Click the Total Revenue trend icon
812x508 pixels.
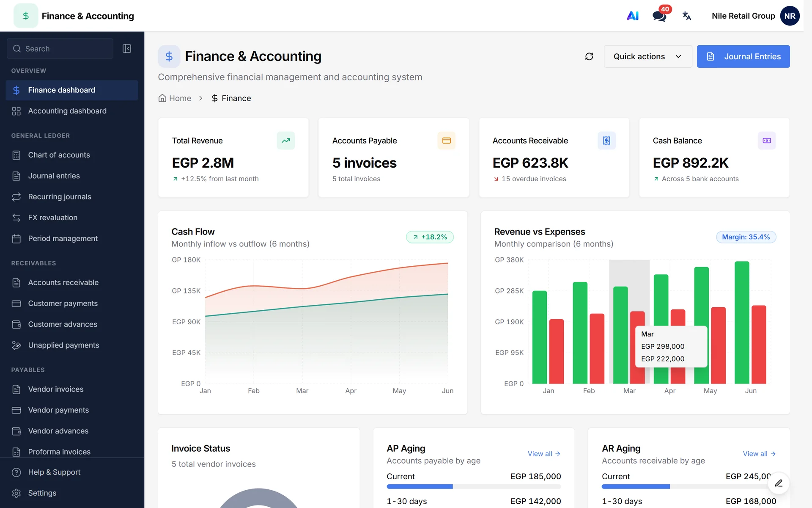(x=286, y=141)
